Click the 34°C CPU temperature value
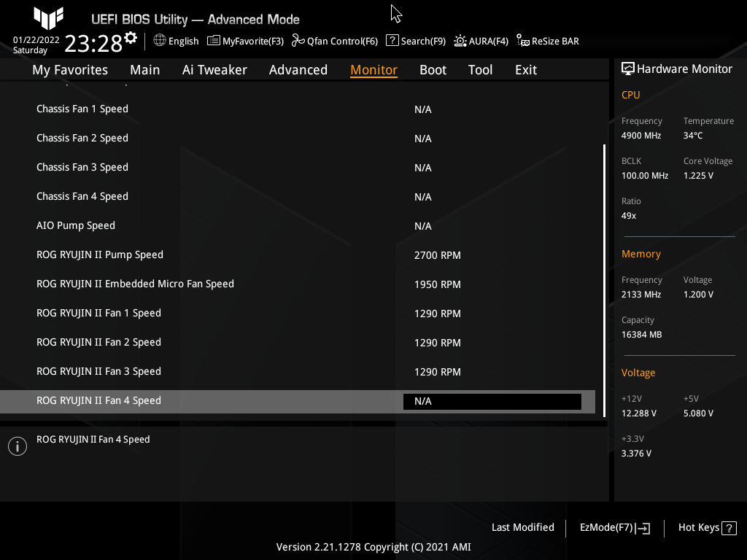This screenshot has height=560, width=747. tap(693, 136)
